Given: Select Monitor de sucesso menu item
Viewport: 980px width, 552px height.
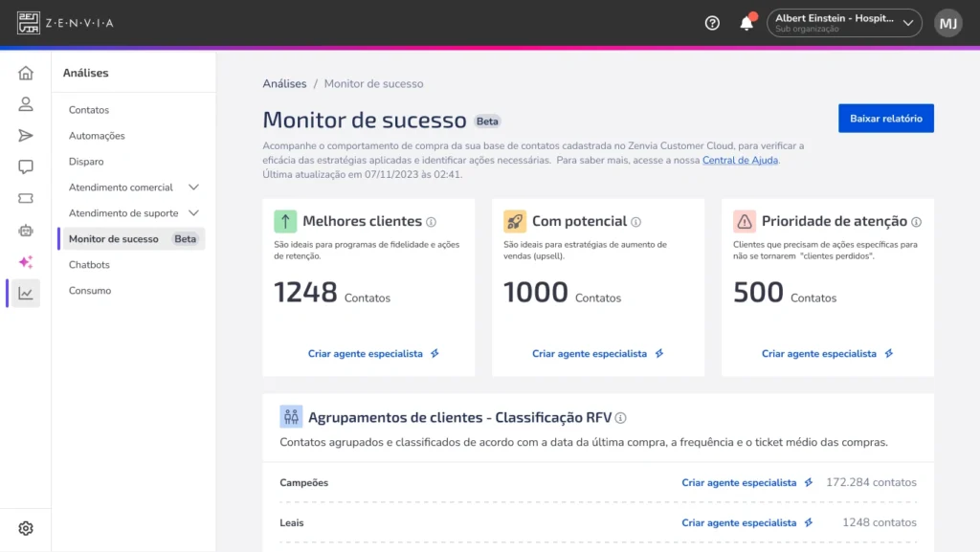Looking at the screenshot, I should pyautogui.click(x=132, y=238).
